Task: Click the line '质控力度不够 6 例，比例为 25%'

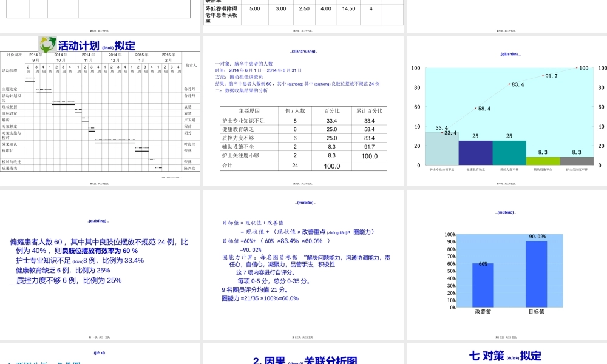Action: 69,280
